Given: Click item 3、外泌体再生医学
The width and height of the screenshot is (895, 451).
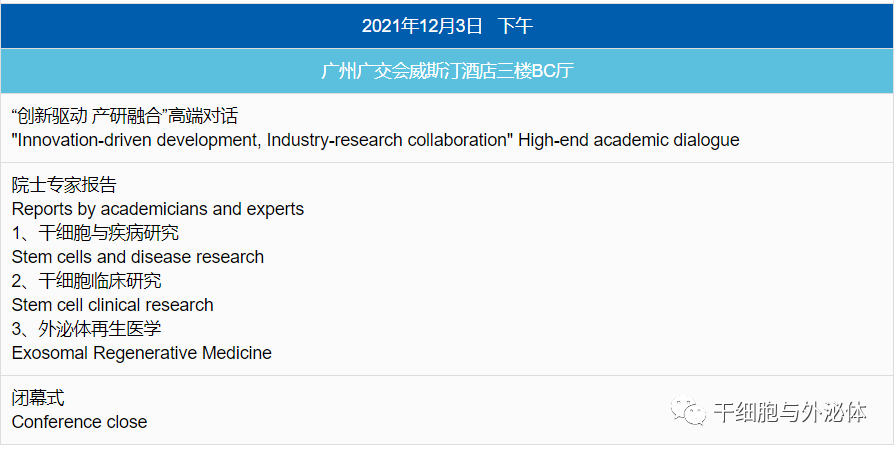Looking at the screenshot, I should click(x=86, y=329).
